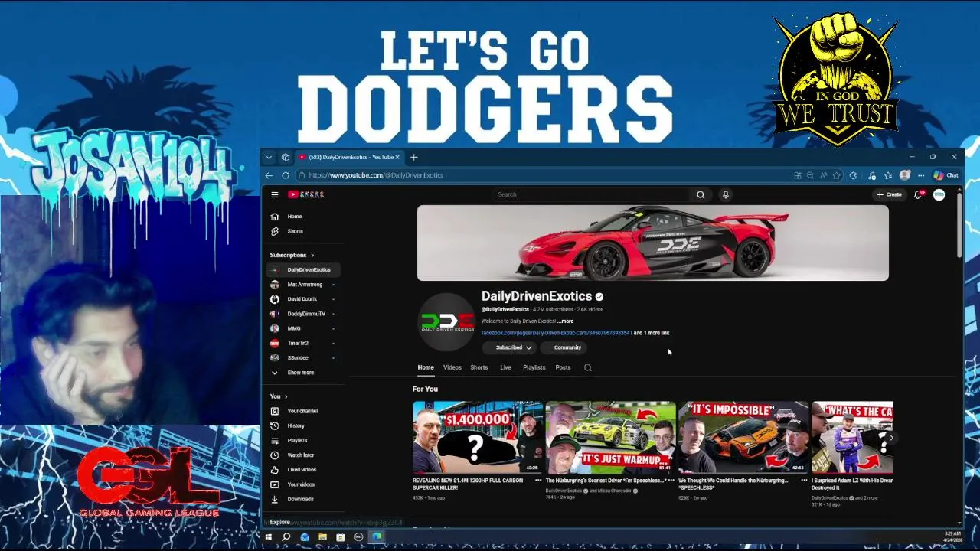Expand the channel description with ...more
Screen dimensions: 980x551
coord(565,321)
